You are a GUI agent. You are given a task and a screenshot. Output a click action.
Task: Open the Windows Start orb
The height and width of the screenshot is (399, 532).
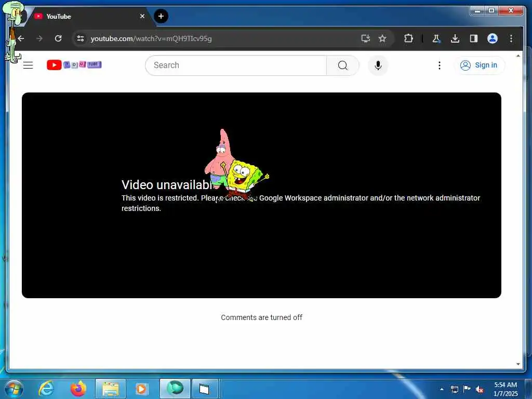point(14,389)
